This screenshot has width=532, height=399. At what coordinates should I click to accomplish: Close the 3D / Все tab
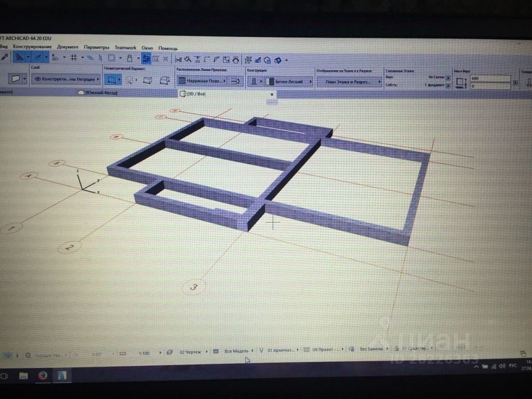(272, 95)
